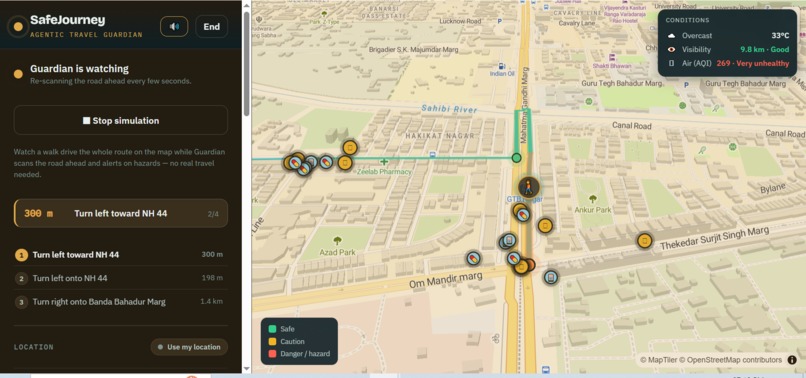Click the Om Mandir marg road label
The width and height of the screenshot is (806, 378).
[x=446, y=280]
